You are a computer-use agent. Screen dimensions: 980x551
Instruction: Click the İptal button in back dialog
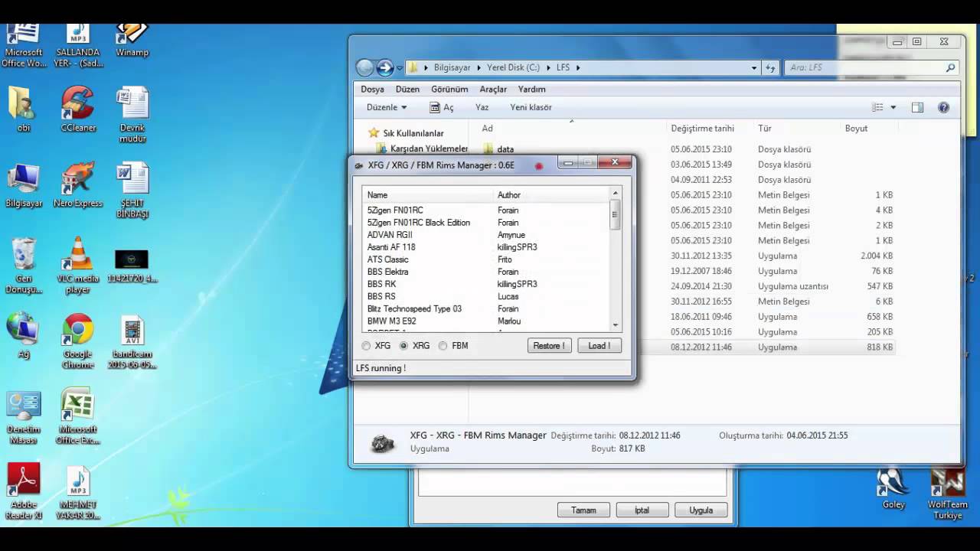[x=642, y=510]
